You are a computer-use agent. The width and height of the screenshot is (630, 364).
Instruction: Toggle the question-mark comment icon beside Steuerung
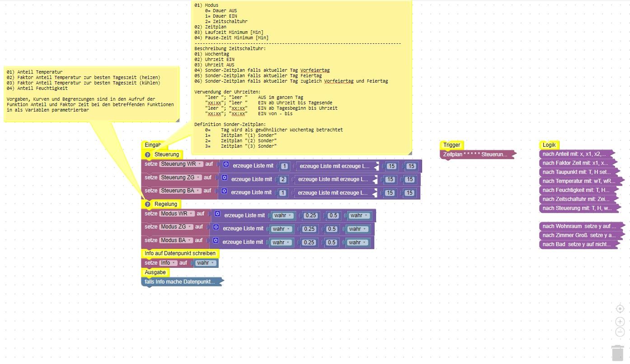(x=147, y=154)
